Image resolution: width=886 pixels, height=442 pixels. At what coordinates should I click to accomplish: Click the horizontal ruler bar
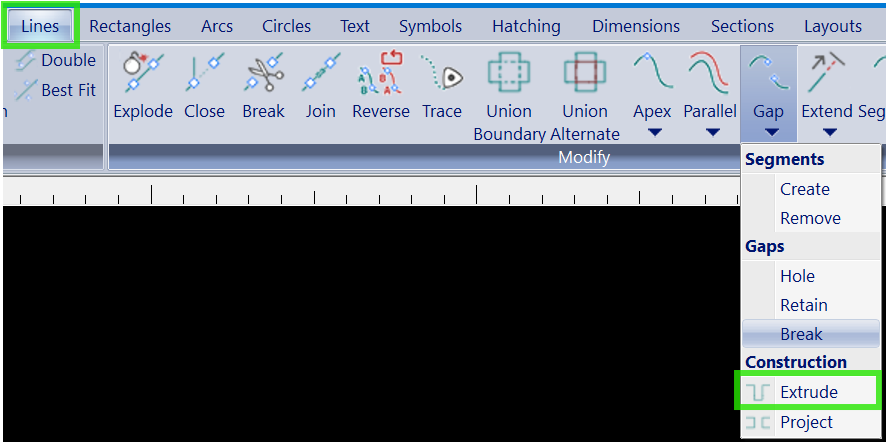[371, 192]
